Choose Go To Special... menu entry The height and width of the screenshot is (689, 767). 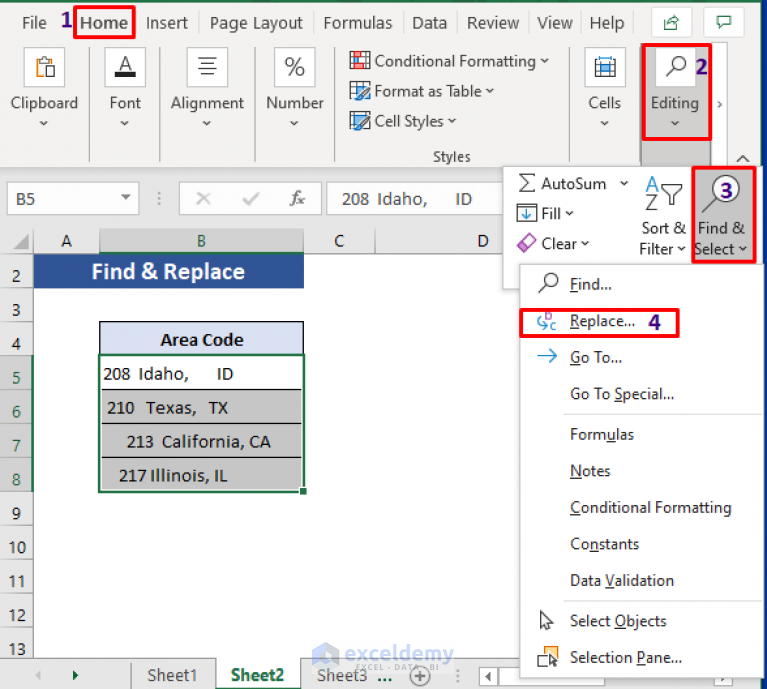pyautogui.click(x=641, y=394)
